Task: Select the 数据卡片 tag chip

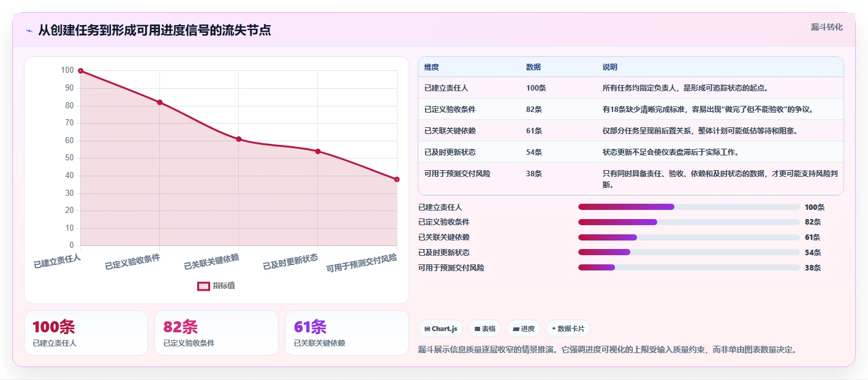Action: coord(568,329)
